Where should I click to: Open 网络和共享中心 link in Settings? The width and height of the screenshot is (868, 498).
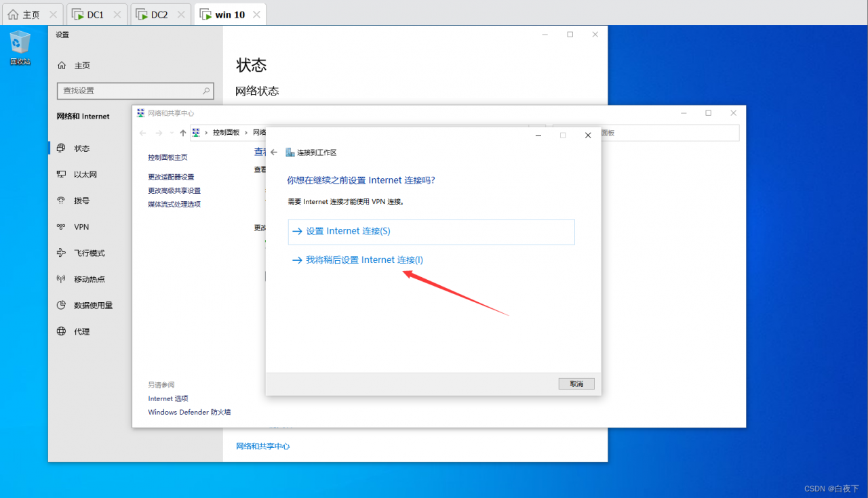pyautogui.click(x=263, y=447)
